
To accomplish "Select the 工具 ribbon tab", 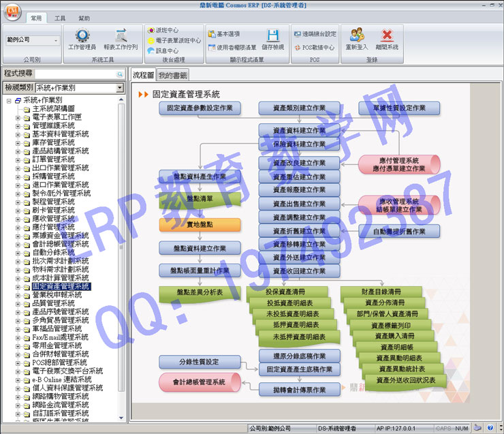I will point(60,18).
